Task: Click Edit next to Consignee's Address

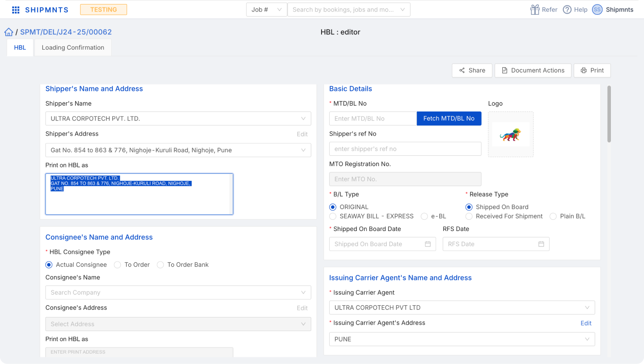Action: 302,308
